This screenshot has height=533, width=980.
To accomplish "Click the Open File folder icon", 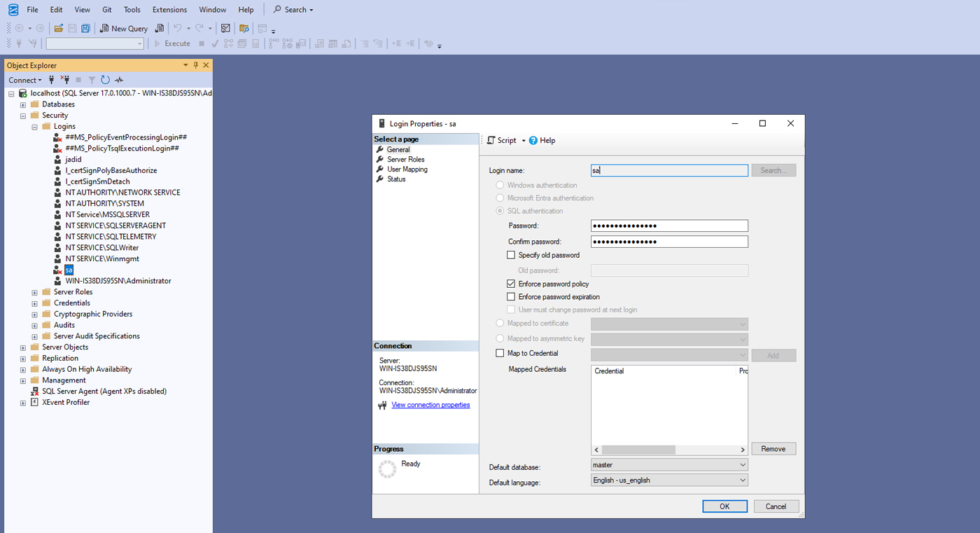I will [x=59, y=29].
